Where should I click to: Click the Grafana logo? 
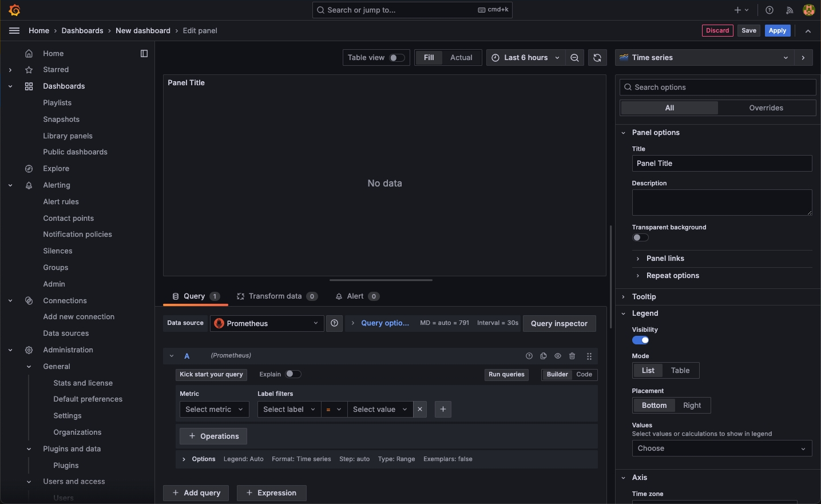point(15,10)
